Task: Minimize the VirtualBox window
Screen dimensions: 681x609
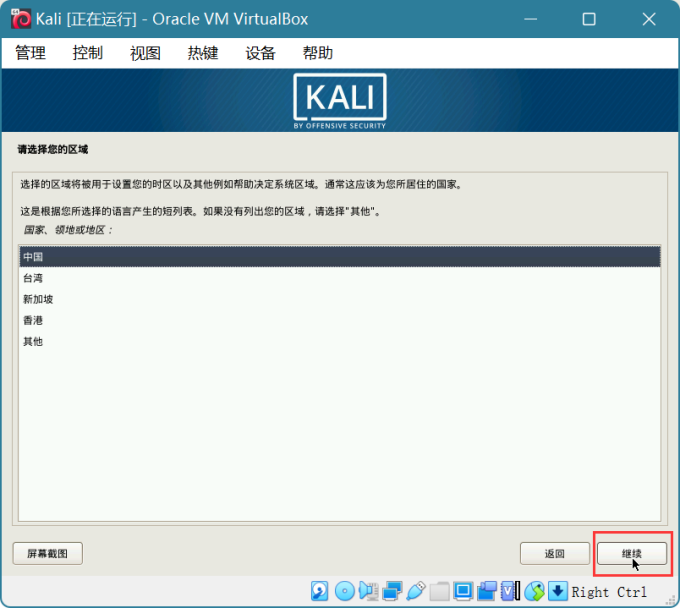Action: 531,19
